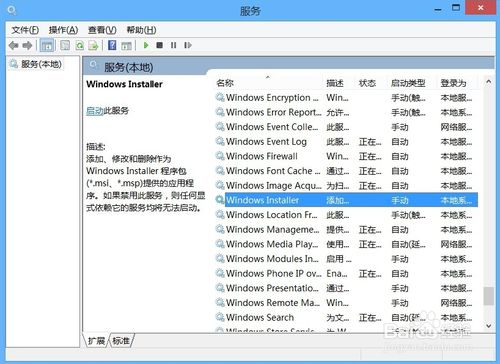Image resolution: width=500 pixels, height=364 pixels.
Task: Click the gear icon beside Windows Event Log
Action: [x=220, y=141]
